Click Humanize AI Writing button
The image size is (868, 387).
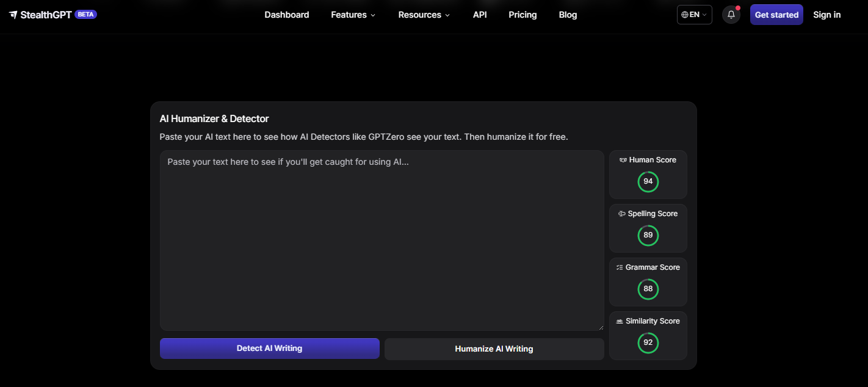(x=494, y=349)
